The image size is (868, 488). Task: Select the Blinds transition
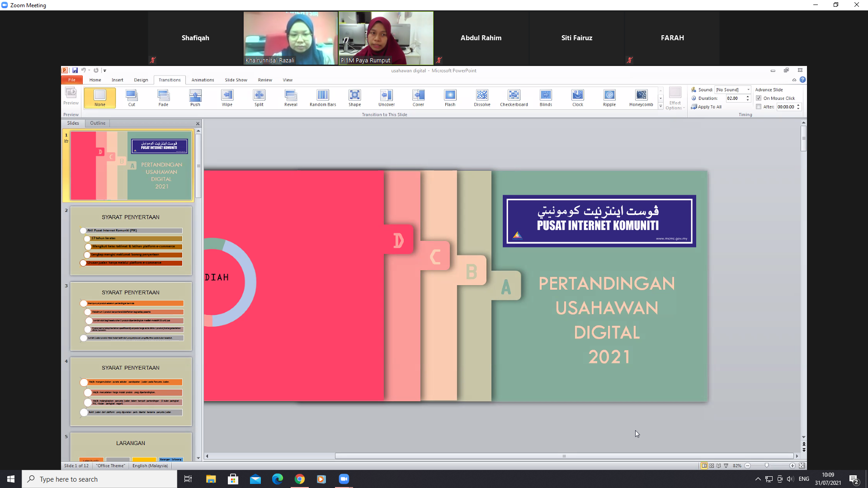(x=546, y=98)
